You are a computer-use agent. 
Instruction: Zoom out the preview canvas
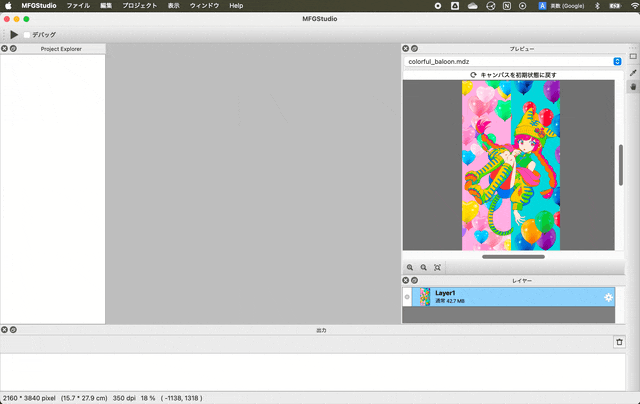[x=424, y=268]
